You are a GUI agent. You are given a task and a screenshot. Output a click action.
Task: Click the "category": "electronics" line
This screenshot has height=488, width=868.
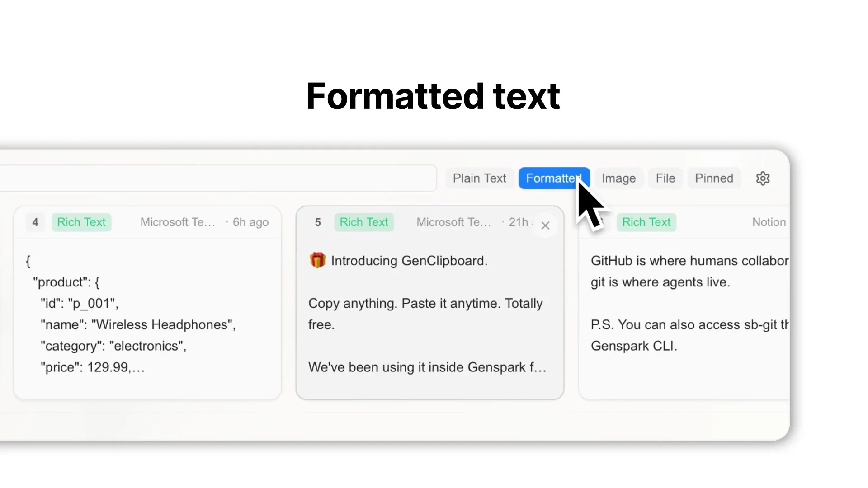coord(113,346)
